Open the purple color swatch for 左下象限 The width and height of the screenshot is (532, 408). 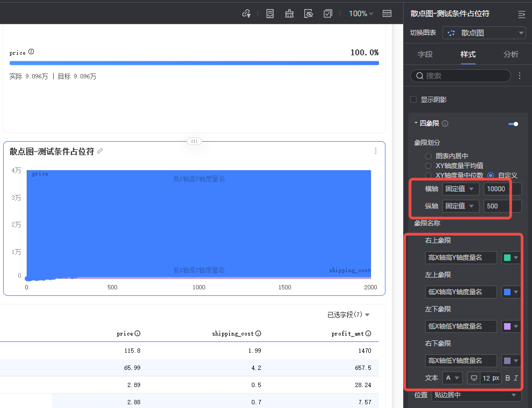point(511,326)
